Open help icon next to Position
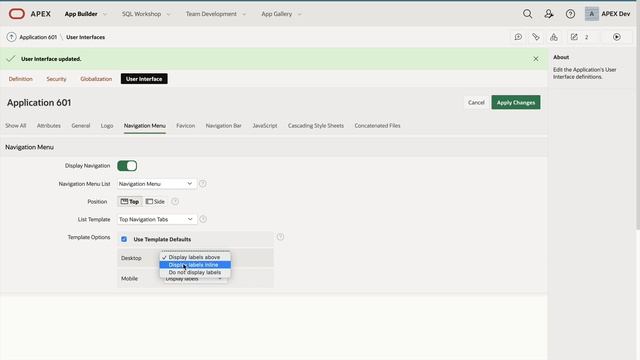Screen dimensions: 640x360 click(175, 201)
